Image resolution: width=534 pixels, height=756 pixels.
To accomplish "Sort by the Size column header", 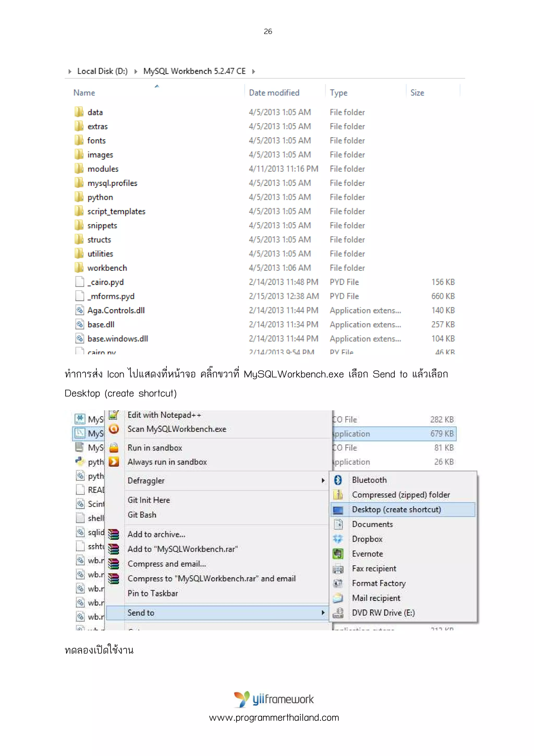I will click(x=417, y=93).
